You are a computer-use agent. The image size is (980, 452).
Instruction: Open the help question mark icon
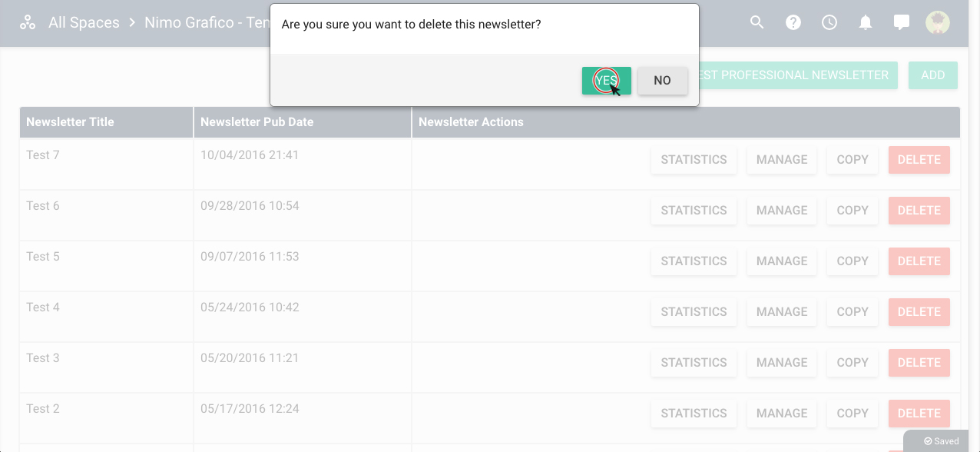click(x=793, y=22)
